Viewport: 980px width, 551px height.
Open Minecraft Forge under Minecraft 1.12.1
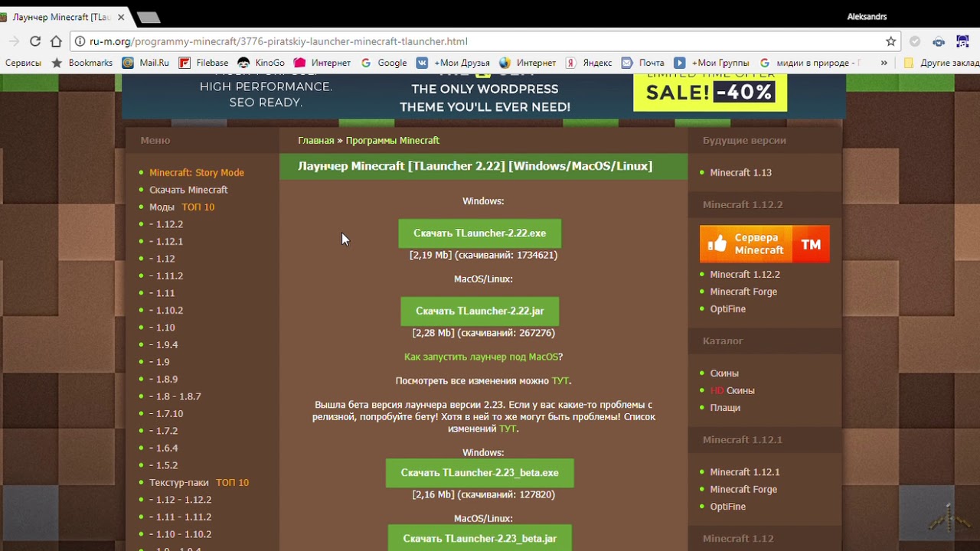click(743, 490)
